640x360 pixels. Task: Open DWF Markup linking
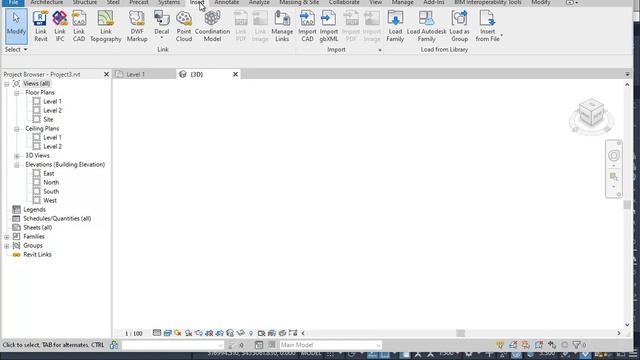point(137,27)
